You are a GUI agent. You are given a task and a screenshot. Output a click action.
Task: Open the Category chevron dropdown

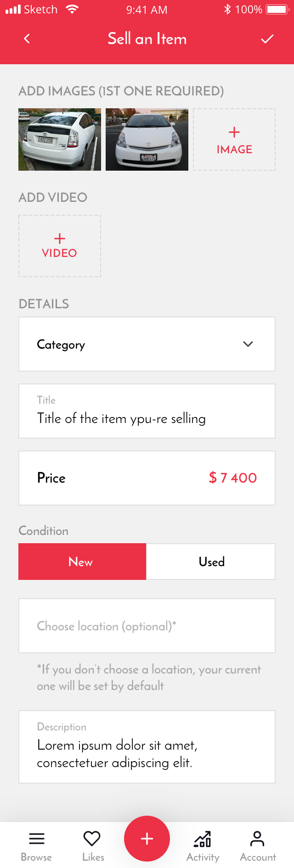click(x=248, y=344)
